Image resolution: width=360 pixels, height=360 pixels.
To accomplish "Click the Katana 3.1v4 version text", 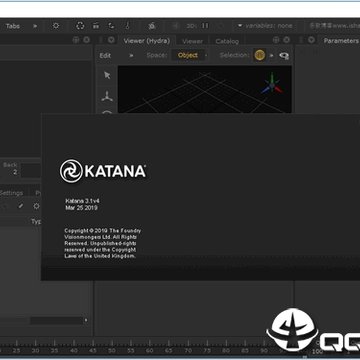I will coord(82,201).
